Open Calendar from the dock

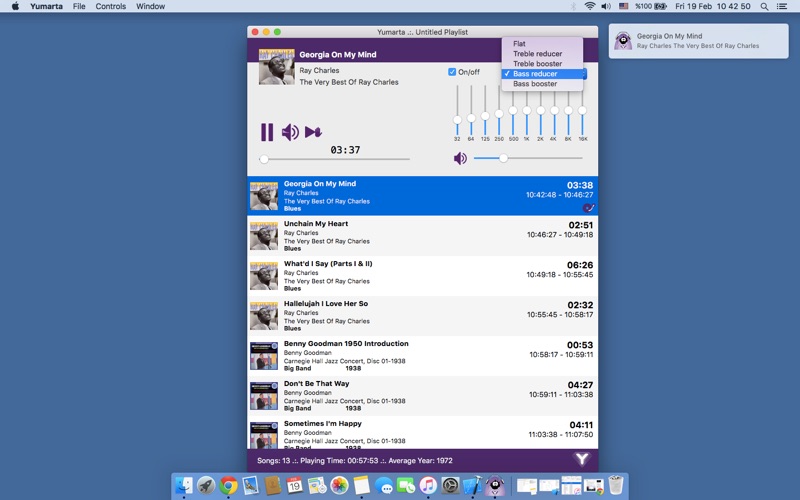pyautogui.click(x=294, y=485)
